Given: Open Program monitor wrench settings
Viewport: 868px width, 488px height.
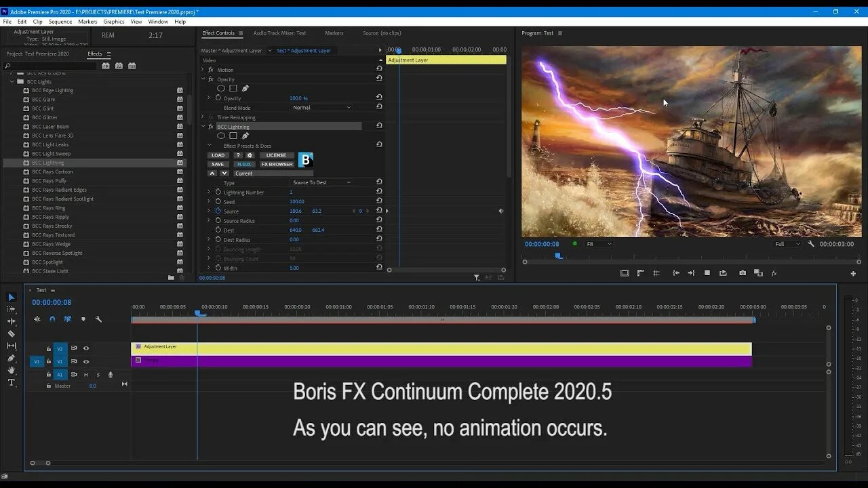Looking at the screenshot, I should tap(811, 244).
